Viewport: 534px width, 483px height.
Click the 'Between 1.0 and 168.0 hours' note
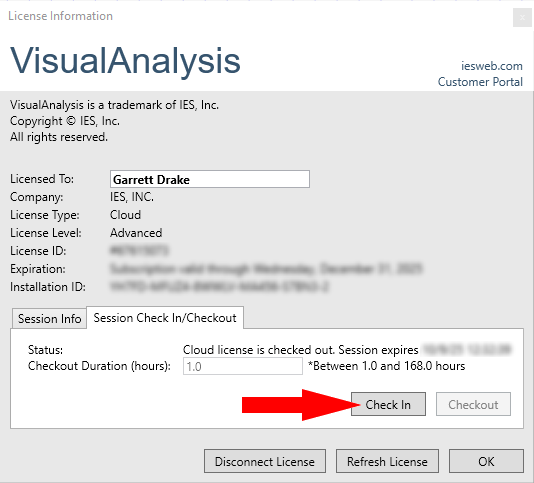tap(387, 366)
